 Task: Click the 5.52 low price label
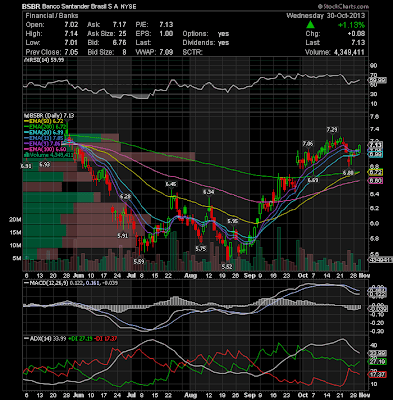click(227, 266)
